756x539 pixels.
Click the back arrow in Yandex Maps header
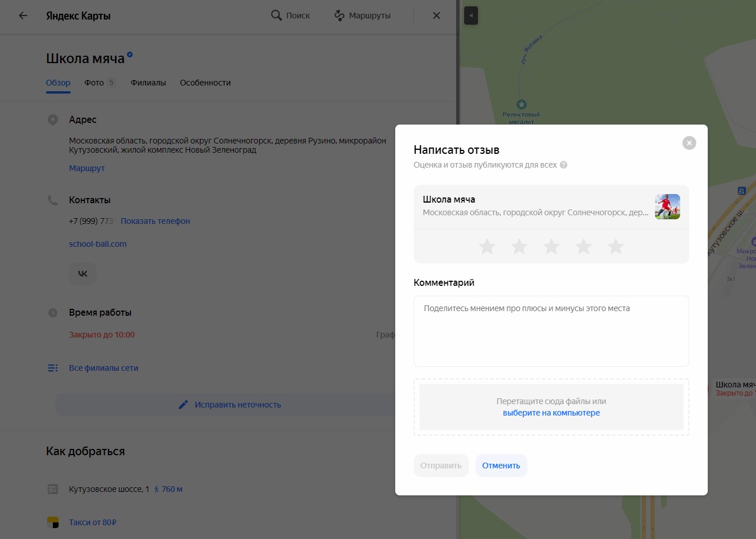(x=23, y=15)
